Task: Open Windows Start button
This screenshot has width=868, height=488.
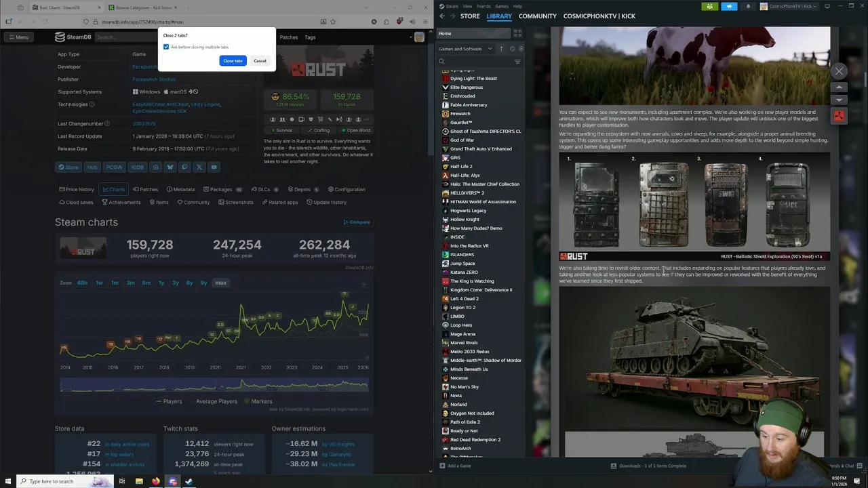Action: pyautogui.click(x=7, y=481)
